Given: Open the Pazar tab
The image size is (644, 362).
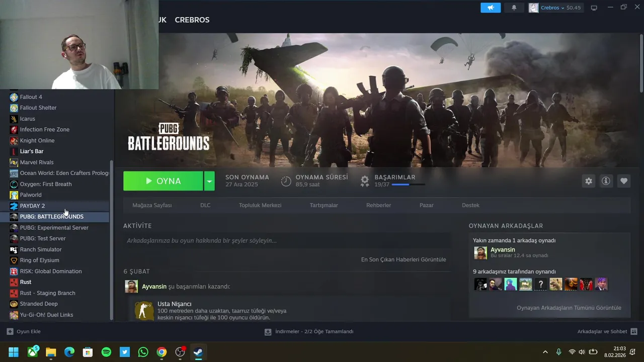Looking at the screenshot, I should click(426, 205).
